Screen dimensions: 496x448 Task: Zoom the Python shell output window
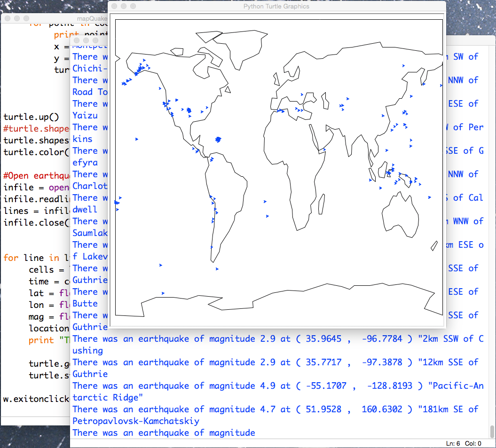coord(95,40)
